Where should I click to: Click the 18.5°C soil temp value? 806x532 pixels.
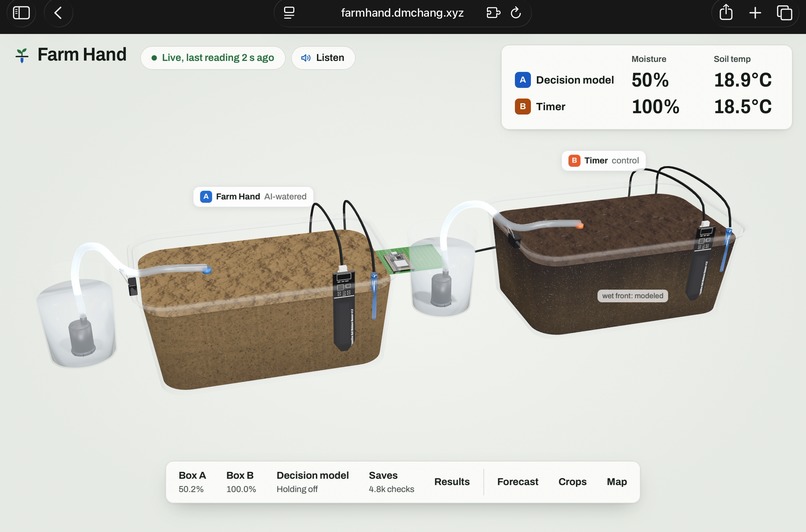[x=743, y=106]
